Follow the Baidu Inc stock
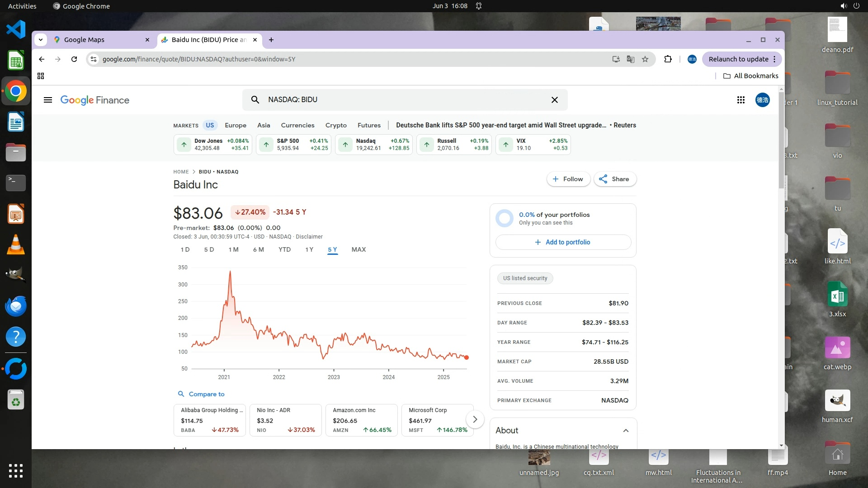 pos(568,179)
